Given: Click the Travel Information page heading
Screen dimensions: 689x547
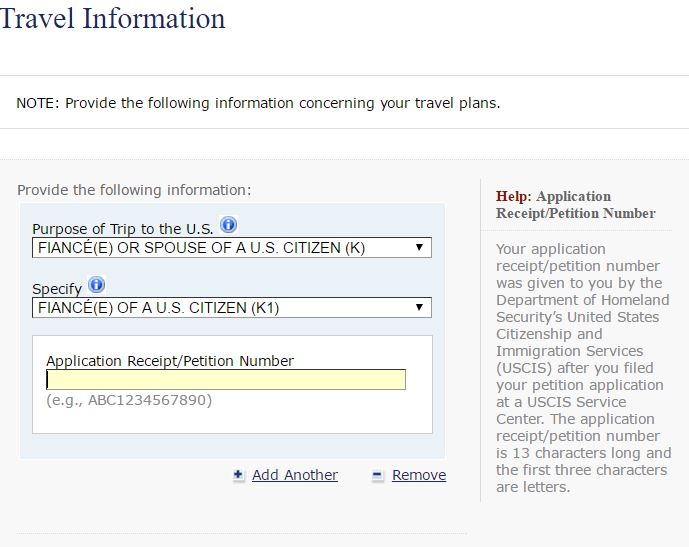Looking at the screenshot, I should 113,18.
